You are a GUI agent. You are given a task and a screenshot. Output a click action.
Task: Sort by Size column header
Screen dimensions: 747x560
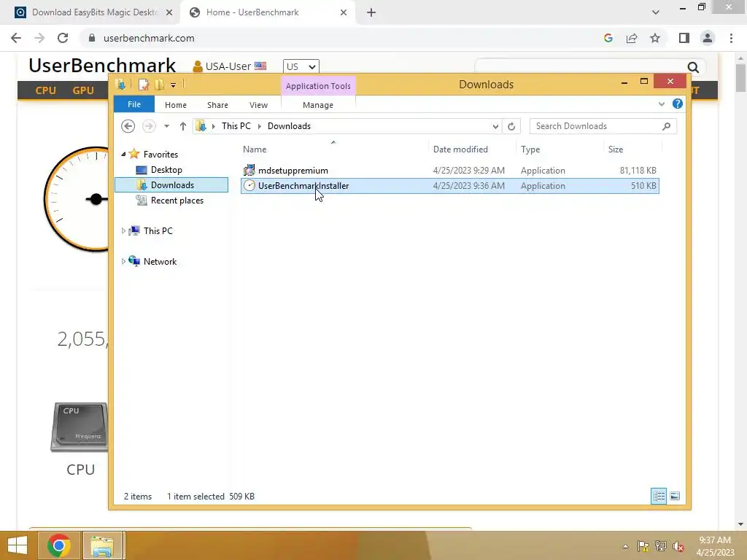click(x=616, y=149)
